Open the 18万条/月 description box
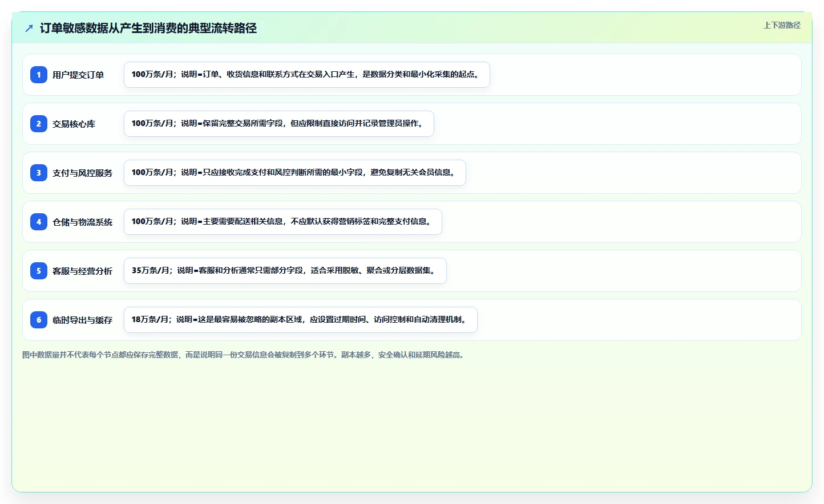The width and height of the screenshot is (824, 504). click(x=301, y=320)
